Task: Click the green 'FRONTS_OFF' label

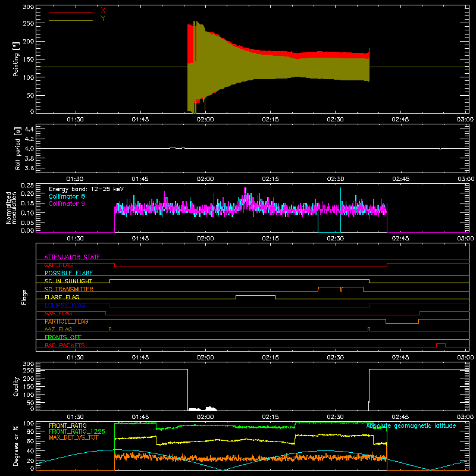Action: 63,337
